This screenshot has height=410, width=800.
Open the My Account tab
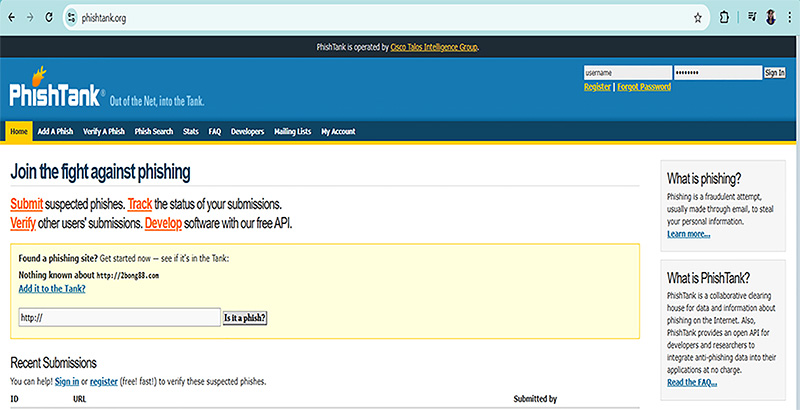[338, 132]
